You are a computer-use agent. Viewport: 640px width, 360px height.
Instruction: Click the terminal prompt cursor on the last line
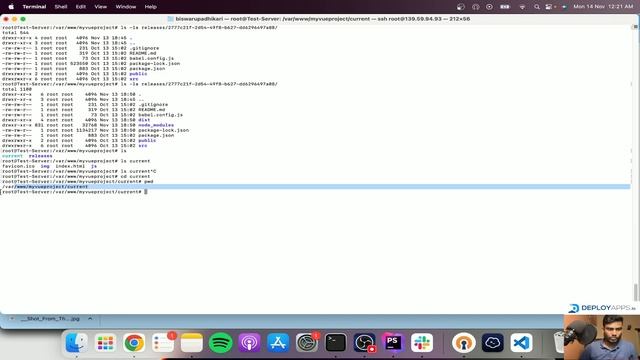(146, 191)
